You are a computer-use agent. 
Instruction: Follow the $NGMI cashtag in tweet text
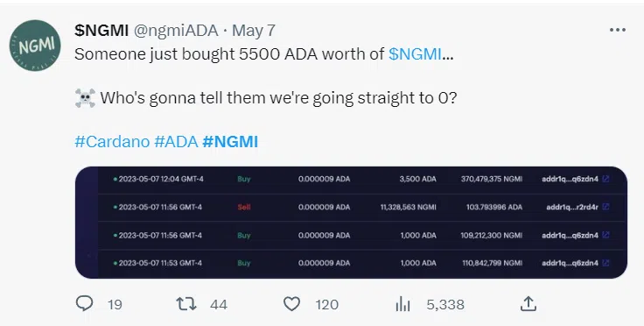pyautogui.click(x=416, y=53)
